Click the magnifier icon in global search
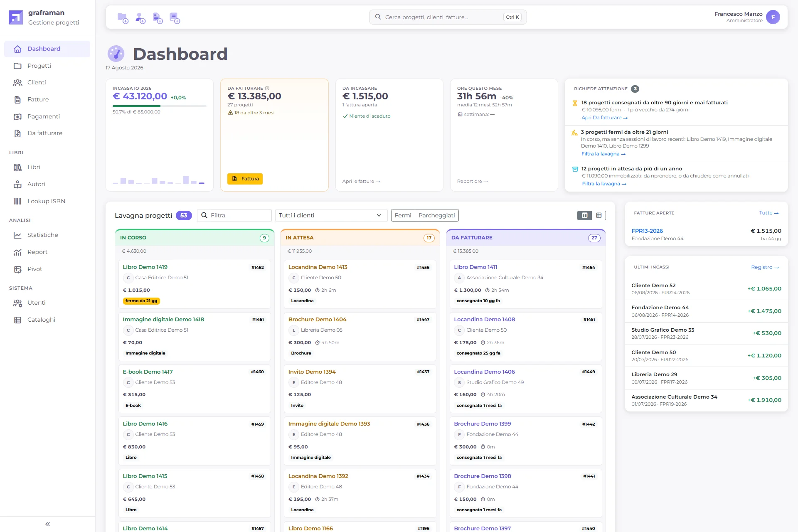 click(378, 17)
